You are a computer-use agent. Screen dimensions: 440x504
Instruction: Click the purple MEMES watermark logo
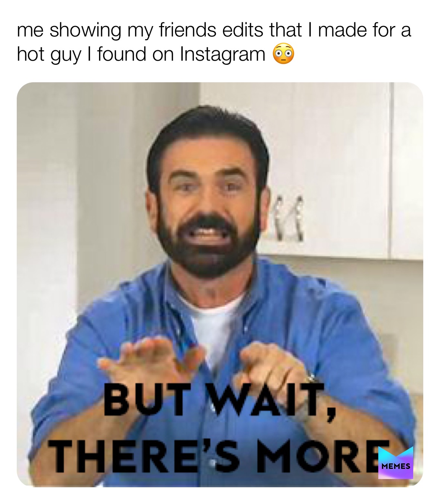396,463
